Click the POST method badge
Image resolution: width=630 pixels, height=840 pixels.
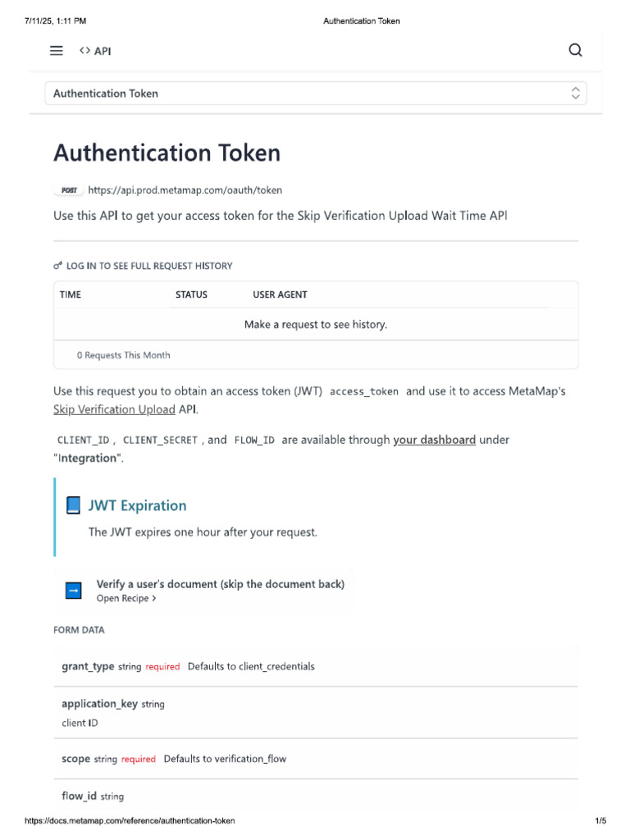click(70, 190)
